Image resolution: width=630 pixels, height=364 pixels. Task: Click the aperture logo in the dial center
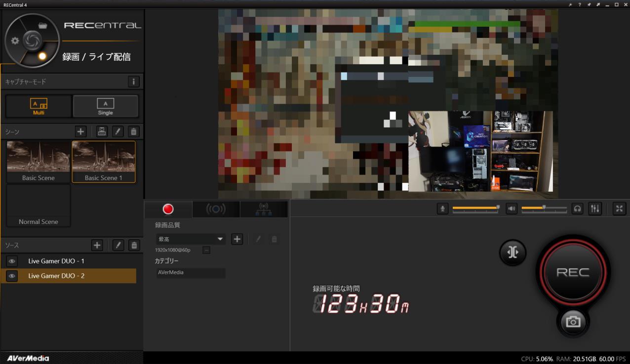pos(32,39)
